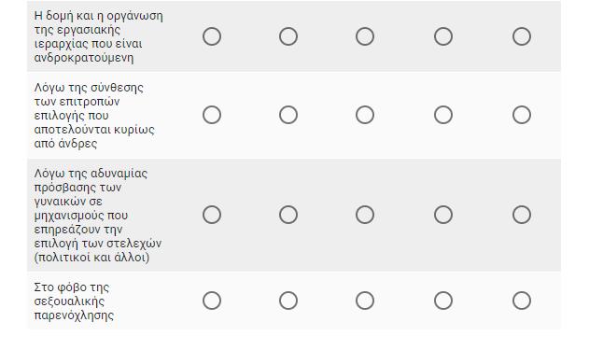The image size is (589, 364).
Task: Mark third radio for αδυναμίας πρόσβασης row
Action: point(365,215)
